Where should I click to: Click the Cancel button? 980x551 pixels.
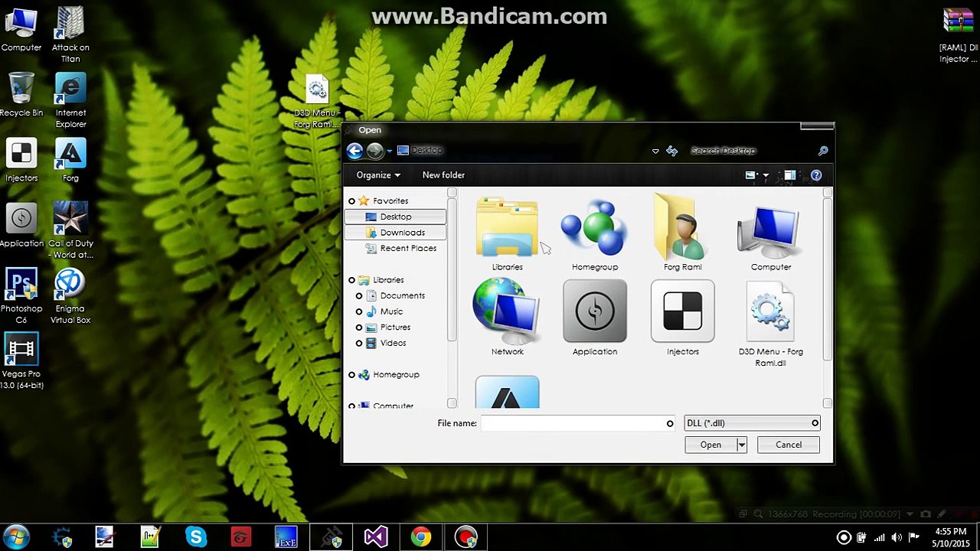(789, 445)
